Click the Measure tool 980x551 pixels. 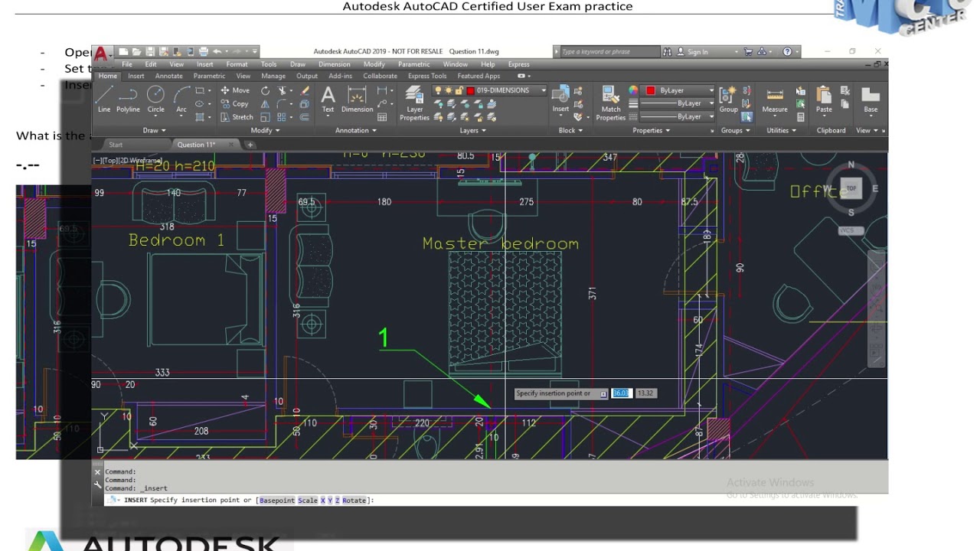coord(775,99)
